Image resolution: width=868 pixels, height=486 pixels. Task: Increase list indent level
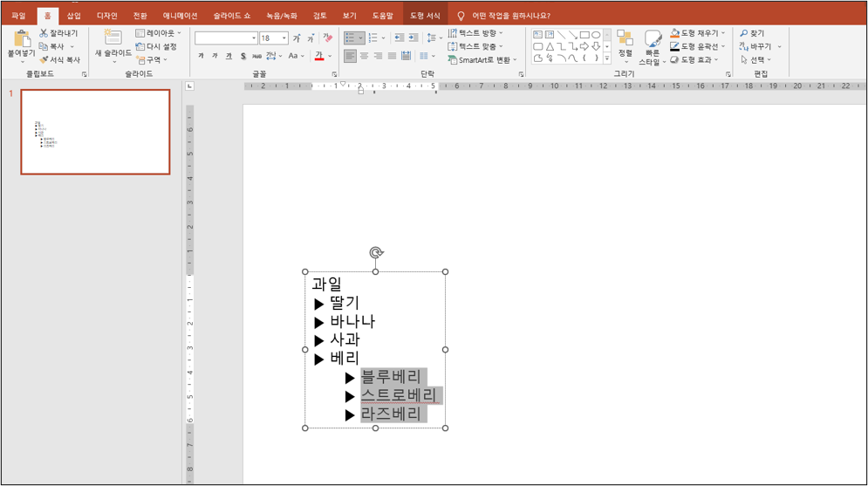click(413, 38)
